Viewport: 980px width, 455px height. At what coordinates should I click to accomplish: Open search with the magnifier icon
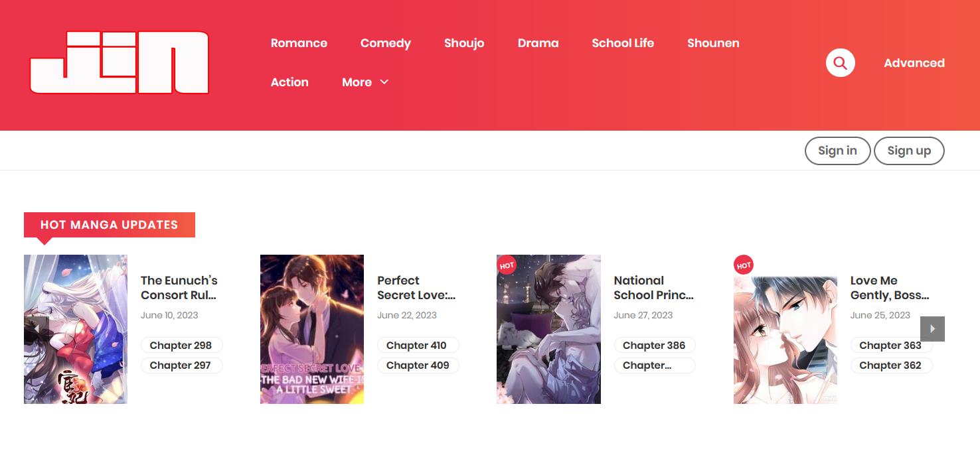[x=840, y=63]
